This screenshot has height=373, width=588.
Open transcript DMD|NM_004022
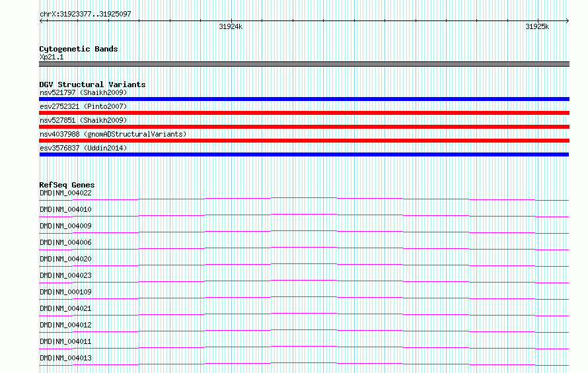click(x=65, y=193)
